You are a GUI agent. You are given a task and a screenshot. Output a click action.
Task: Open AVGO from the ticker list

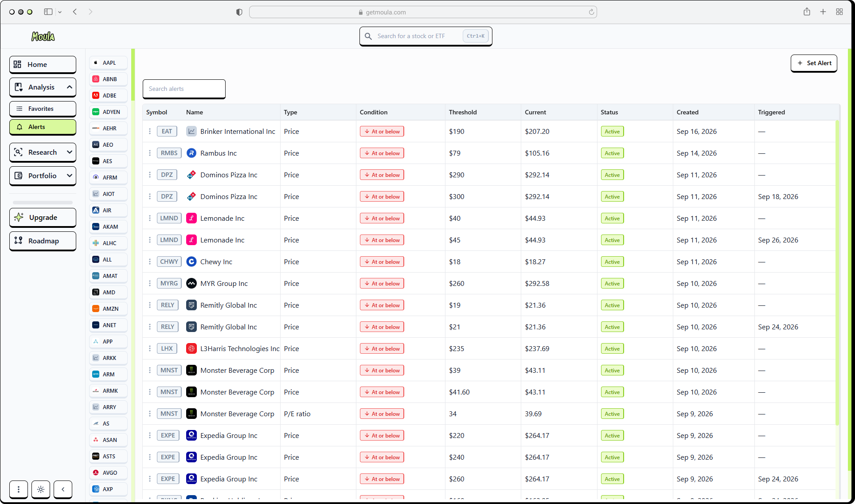pyautogui.click(x=108, y=473)
